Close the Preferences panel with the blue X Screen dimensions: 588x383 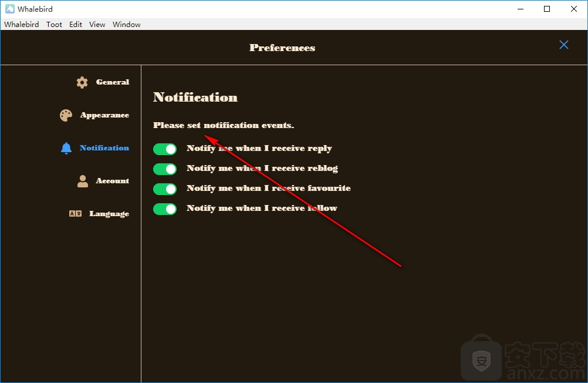pyautogui.click(x=563, y=45)
